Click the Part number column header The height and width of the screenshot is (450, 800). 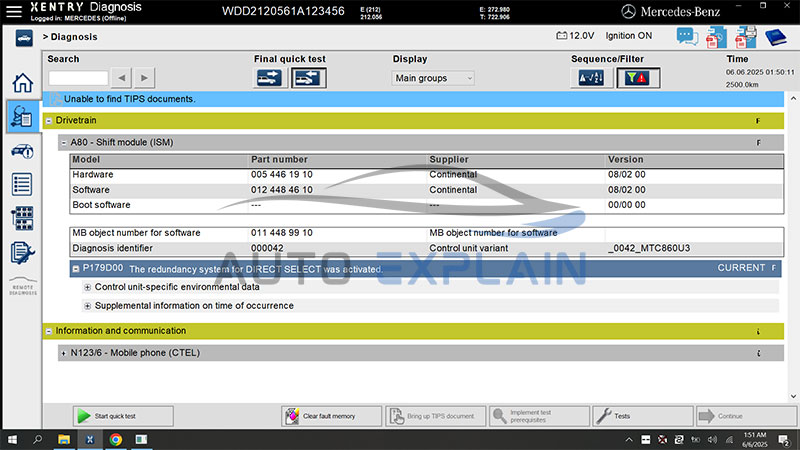(x=279, y=160)
